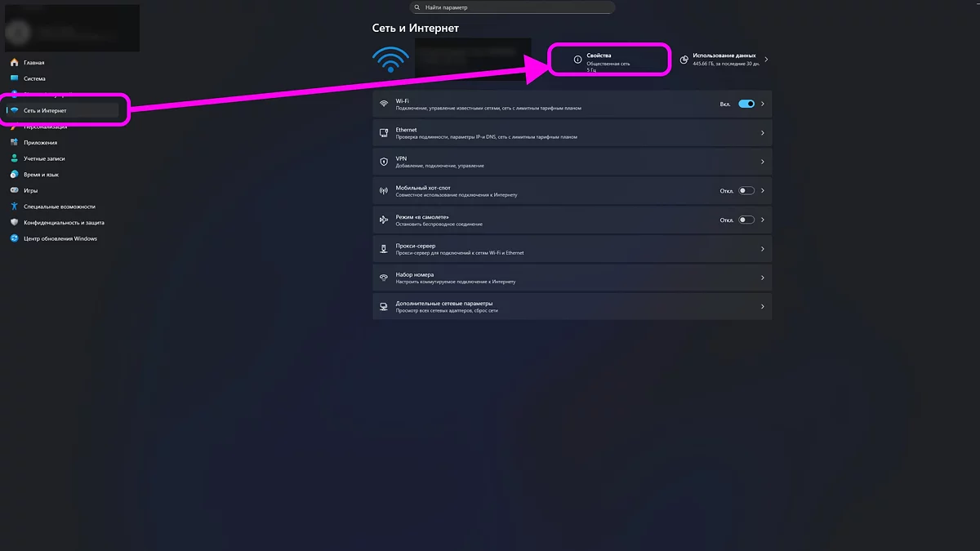Screen dimensions: 980x551
Task: Expand the Набор номера row chevron
Action: (763, 278)
